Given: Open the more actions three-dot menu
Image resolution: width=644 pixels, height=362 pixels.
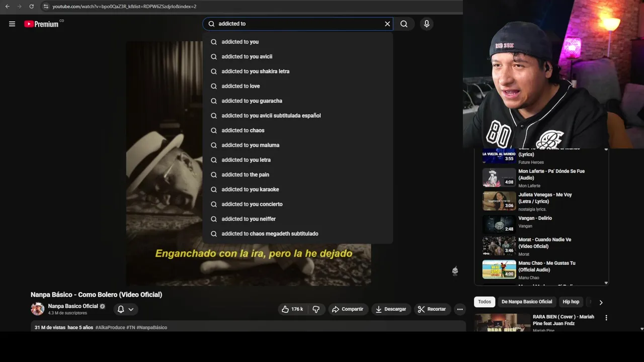Looking at the screenshot, I should [460, 309].
